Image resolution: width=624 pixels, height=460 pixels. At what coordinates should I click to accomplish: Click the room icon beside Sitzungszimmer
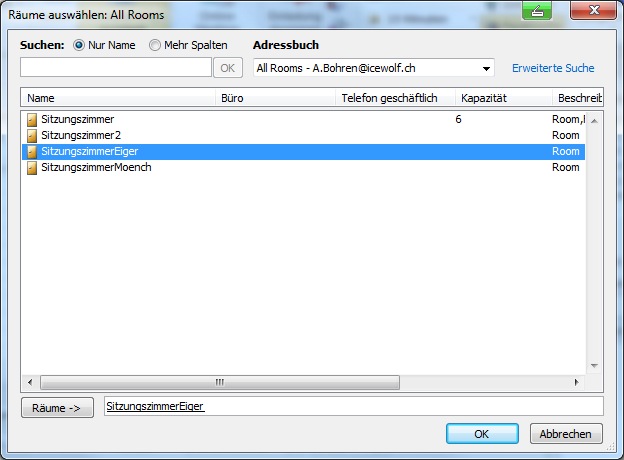(x=32, y=119)
